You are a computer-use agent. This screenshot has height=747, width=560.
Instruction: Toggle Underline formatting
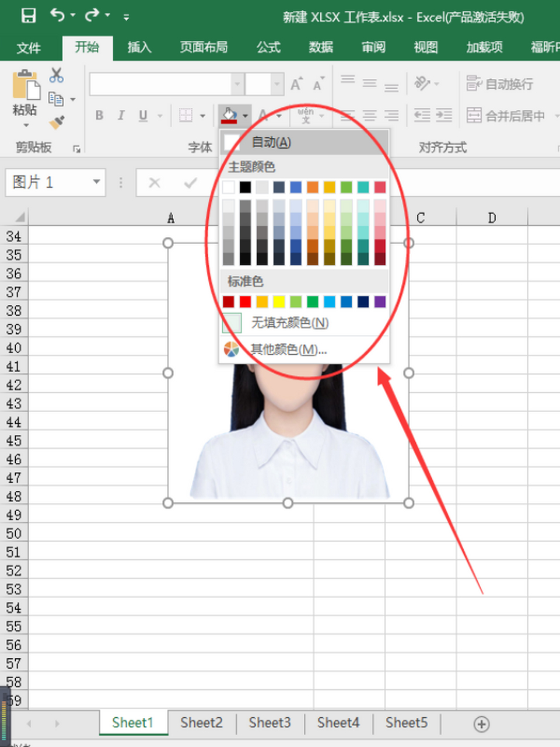[143, 116]
